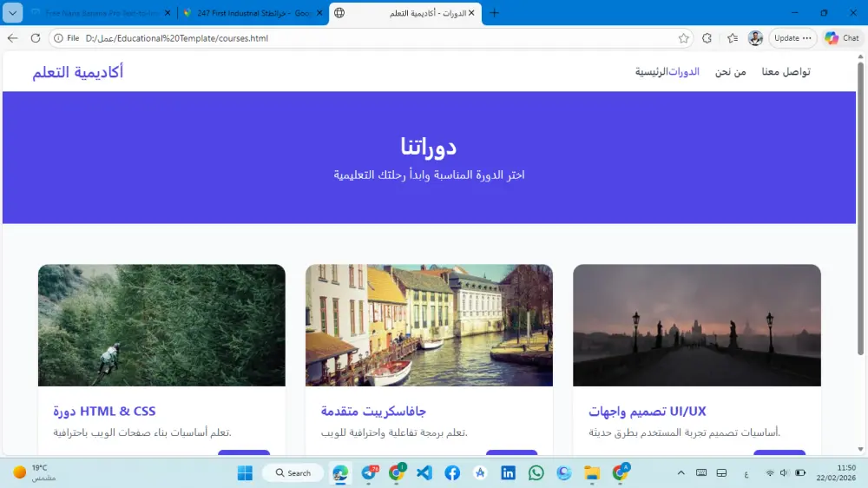The height and width of the screenshot is (488, 868).
Task: Open the touch keyboard tray icon
Action: pyautogui.click(x=701, y=473)
